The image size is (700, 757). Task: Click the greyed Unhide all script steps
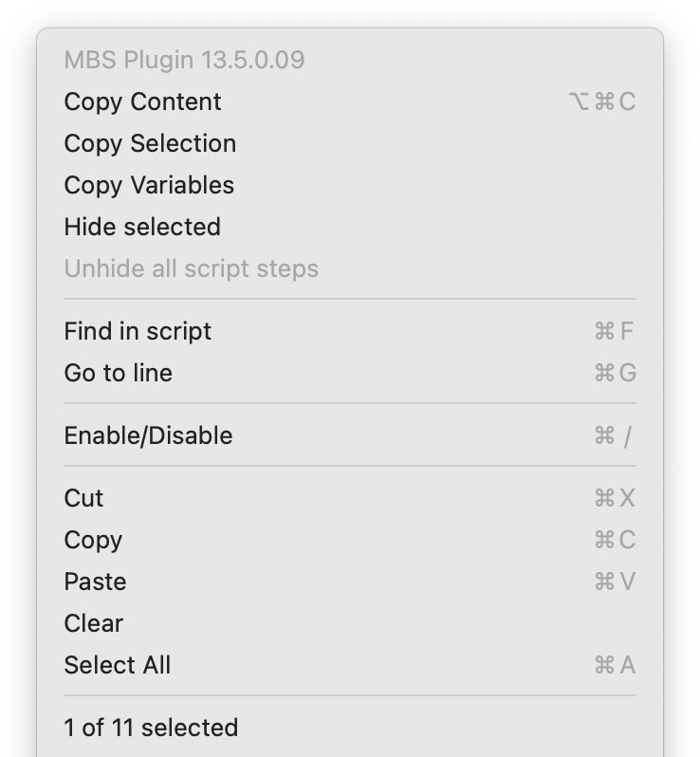tap(191, 268)
